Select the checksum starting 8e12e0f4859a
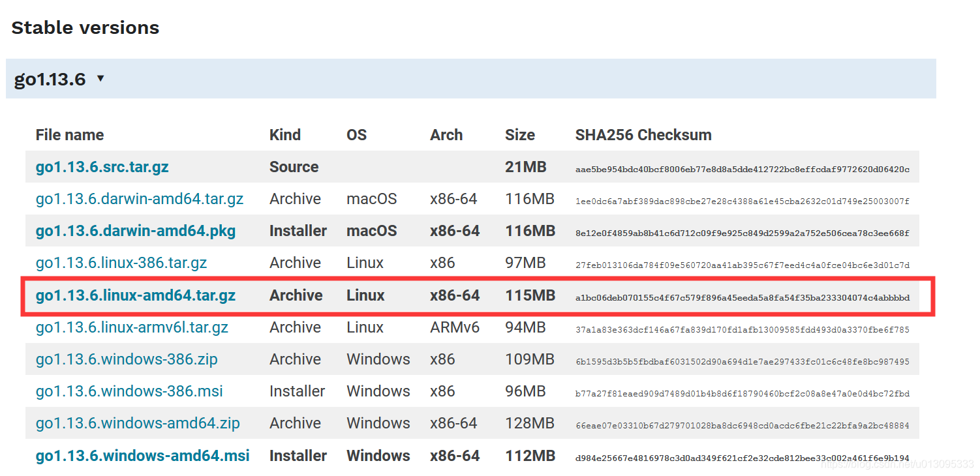 (743, 233)
